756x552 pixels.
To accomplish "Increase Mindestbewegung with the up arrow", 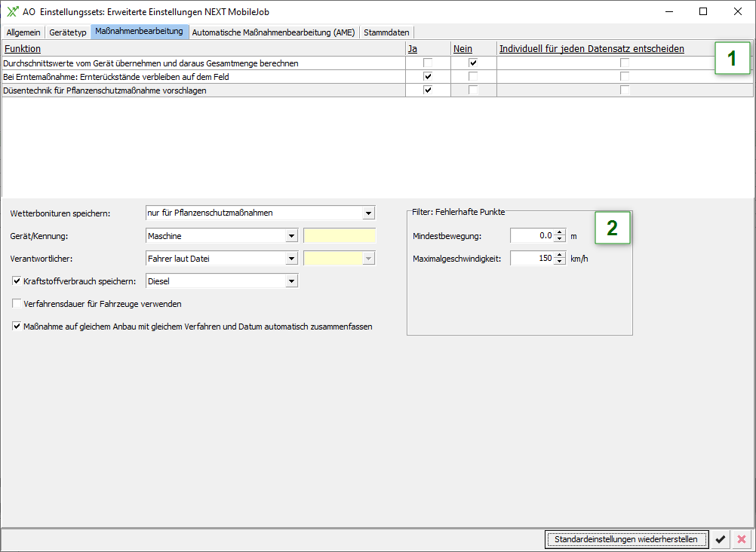I will pos(560,232).
